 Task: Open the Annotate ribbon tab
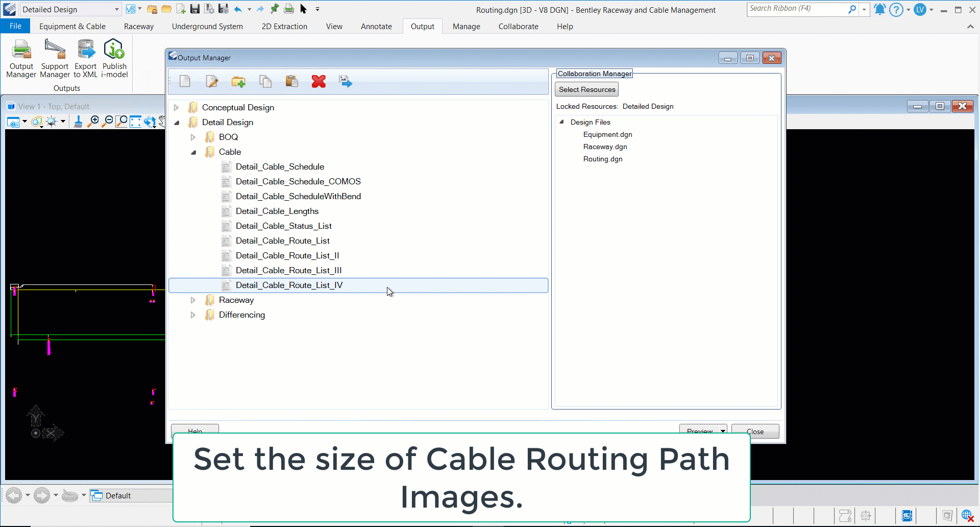[376, 26]
